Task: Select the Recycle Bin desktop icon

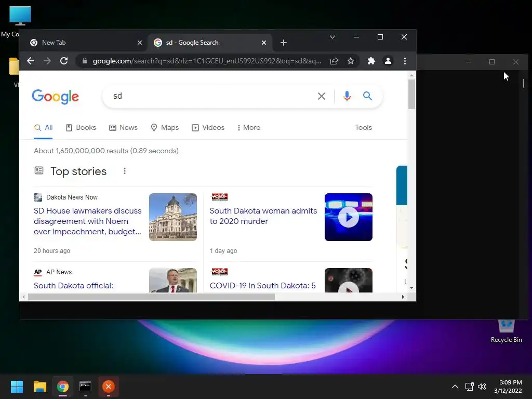Action: point(506,331)
